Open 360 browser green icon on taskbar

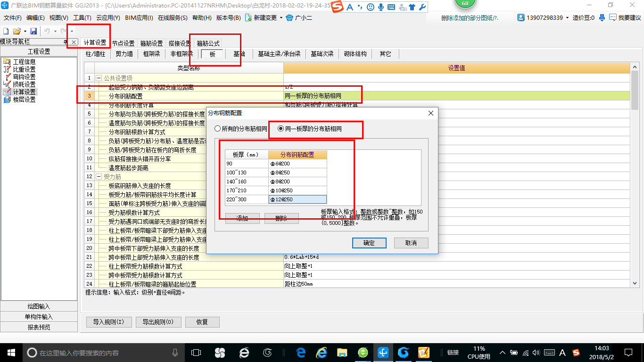pos(363,352)
